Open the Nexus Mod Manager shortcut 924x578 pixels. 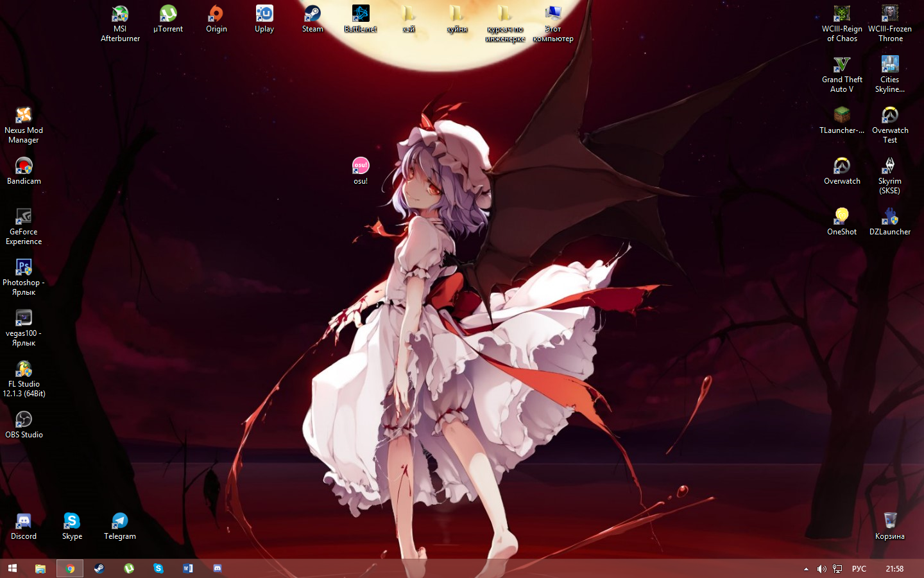tap(24, 125)
